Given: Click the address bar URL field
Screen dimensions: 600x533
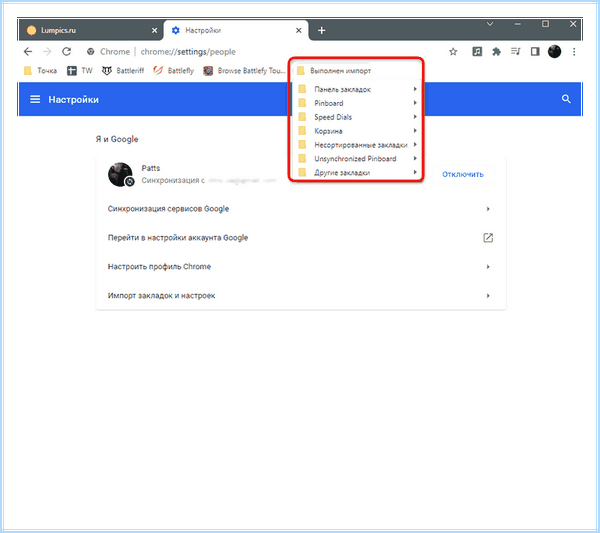Looking at the screenshot, I should pos(264,52).
